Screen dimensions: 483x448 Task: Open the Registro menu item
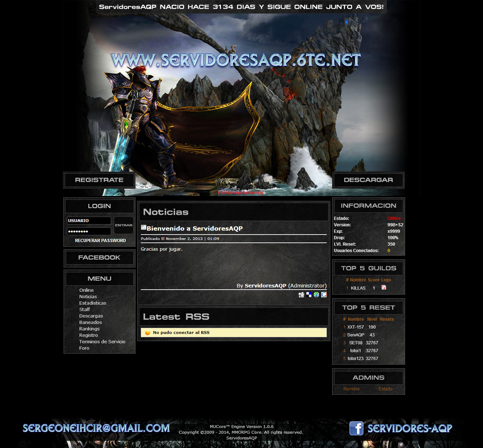pos(88,335)
